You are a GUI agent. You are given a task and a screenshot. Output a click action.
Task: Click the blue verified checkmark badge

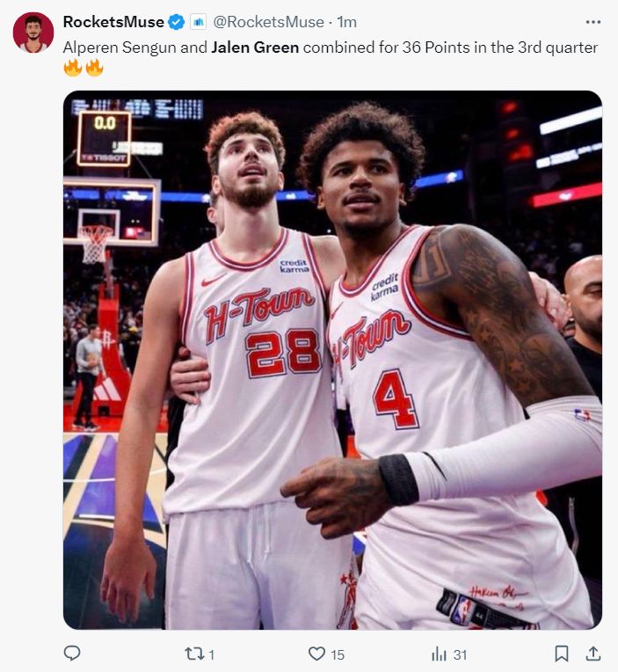pos(176,22)
